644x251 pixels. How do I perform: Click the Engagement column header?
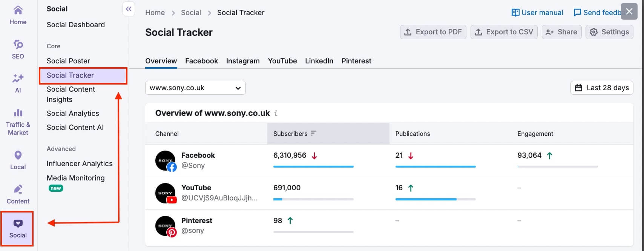click(x=535, y=134)
